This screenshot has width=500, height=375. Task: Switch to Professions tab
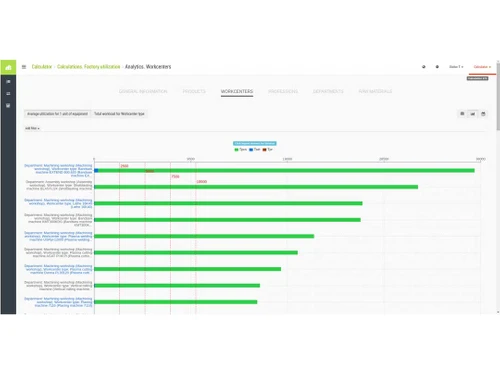coord(283,91)
